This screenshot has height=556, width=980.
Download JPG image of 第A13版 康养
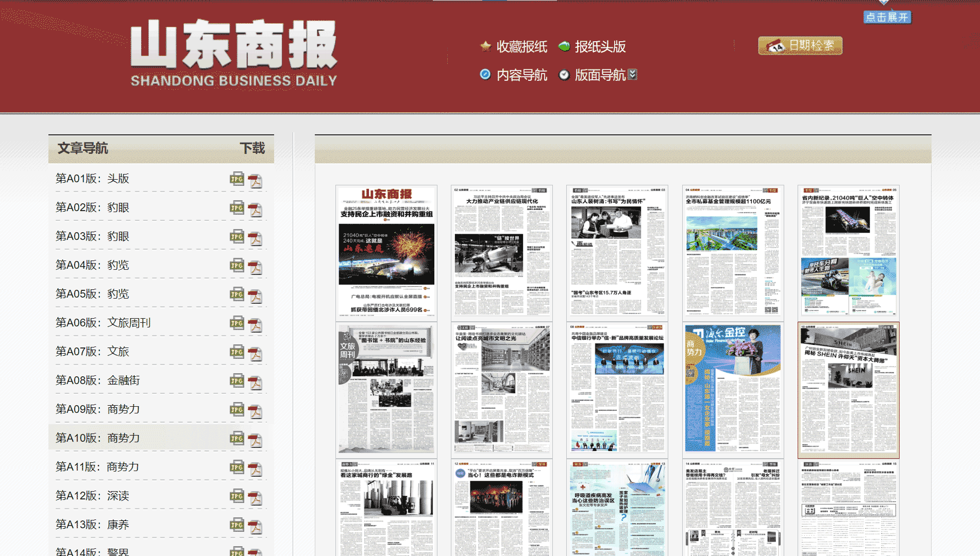(x=237, y=525)
